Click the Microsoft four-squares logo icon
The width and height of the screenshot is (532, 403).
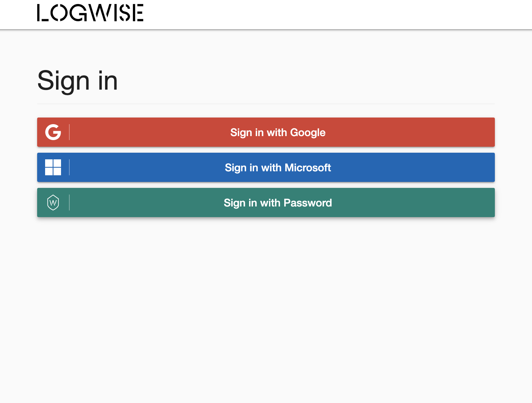pyautogui.click(x=53, y=167)
